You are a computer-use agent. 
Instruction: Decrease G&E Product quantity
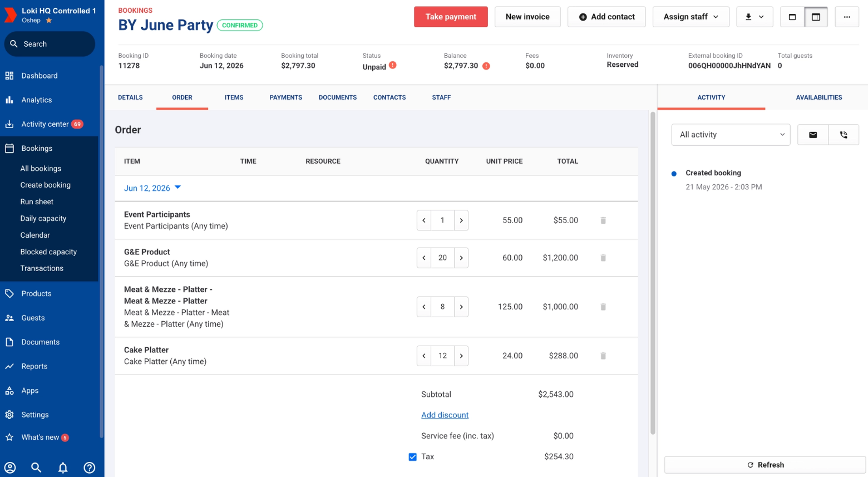point(424,258)
